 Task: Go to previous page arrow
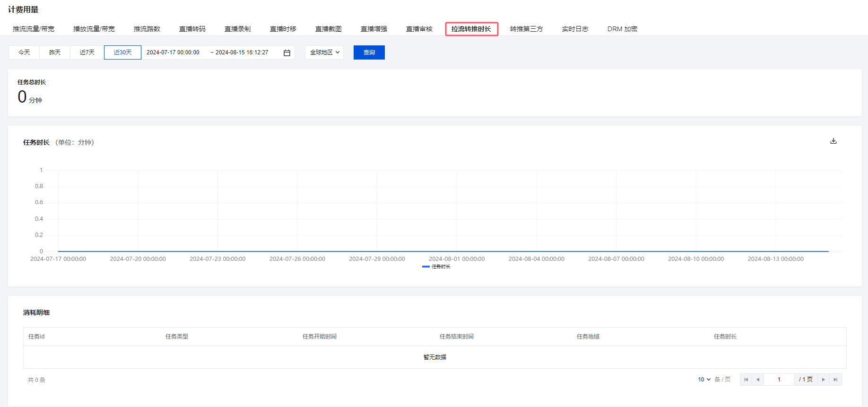(x=758, y=380)
